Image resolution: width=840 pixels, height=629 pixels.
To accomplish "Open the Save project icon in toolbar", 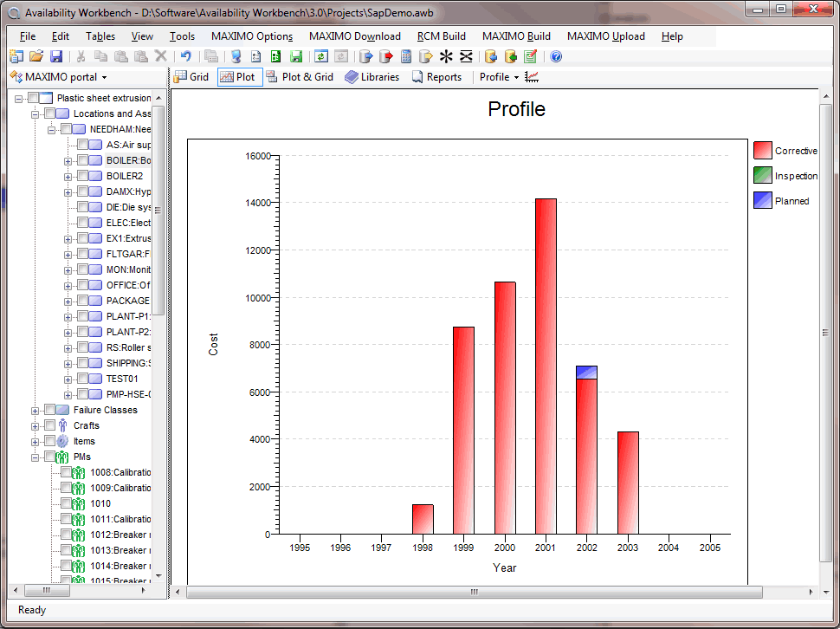I will (x=55, y=55).
